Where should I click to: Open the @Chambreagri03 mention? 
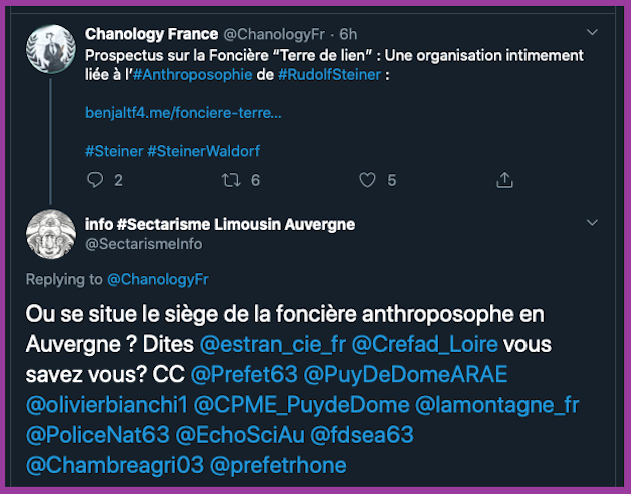[x=114, y=467]
